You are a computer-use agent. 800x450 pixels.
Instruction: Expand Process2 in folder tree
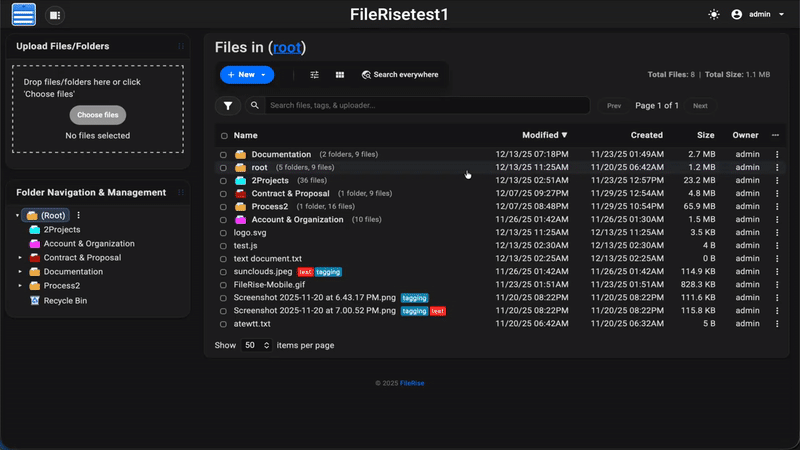pos(20,286)
